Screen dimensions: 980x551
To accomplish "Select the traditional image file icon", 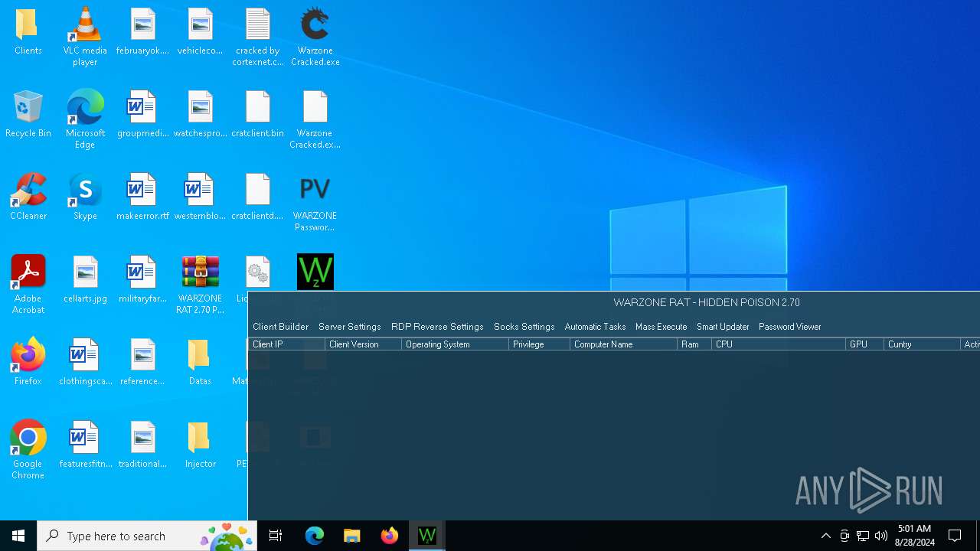I will coord(142,438).
